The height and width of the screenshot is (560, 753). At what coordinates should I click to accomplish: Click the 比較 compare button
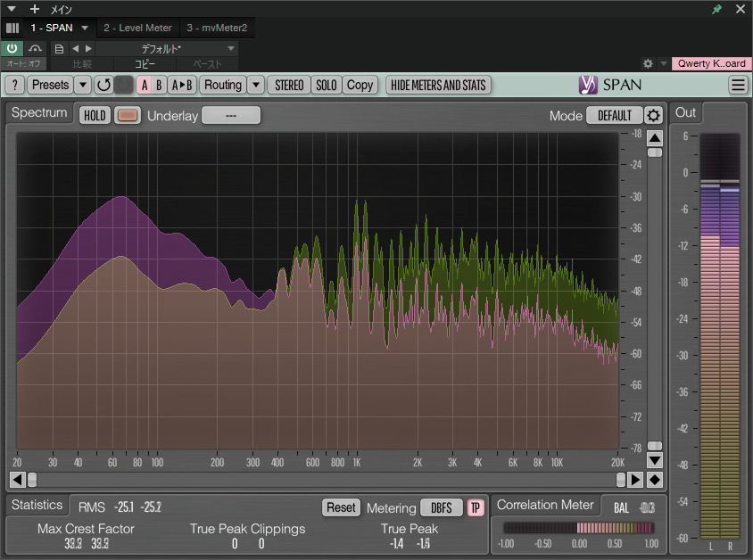pos(82,64)
